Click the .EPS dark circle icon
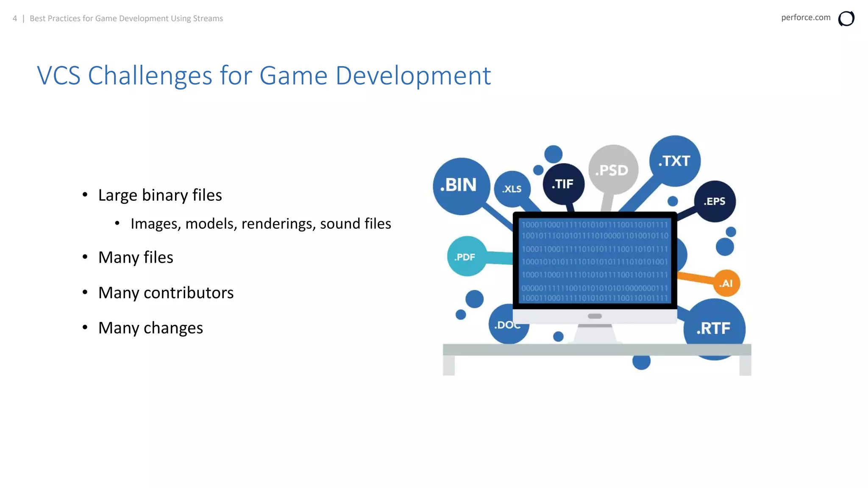The image size is (868, 488). (x=715, y=201)
